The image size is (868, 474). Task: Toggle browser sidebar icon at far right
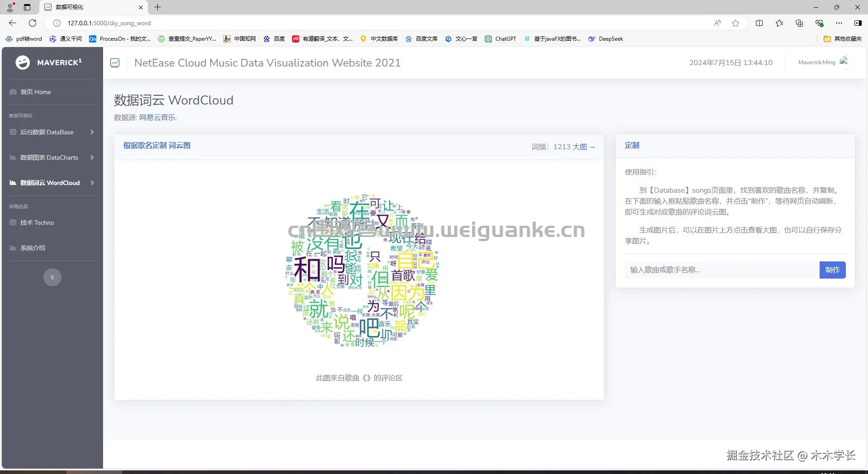(x=858, y=23)
